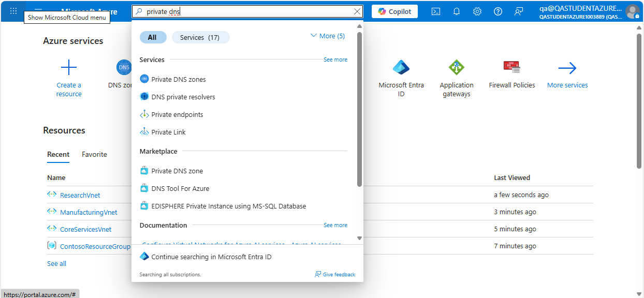This screenshot has width=644, height=298.
Task: Switch to the Favorite resources tab
Action: (x=94, y=154)
